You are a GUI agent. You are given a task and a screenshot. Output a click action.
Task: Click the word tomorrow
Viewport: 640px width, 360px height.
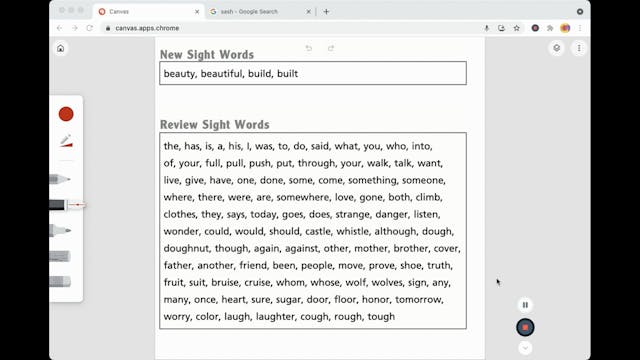pyautogui.click(x=418, y=300)
